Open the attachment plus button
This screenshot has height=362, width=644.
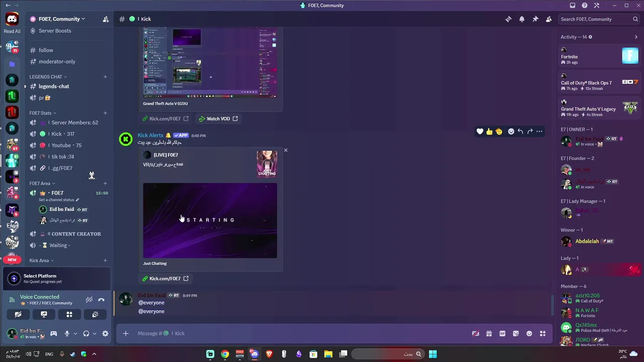tap(126, 333)
